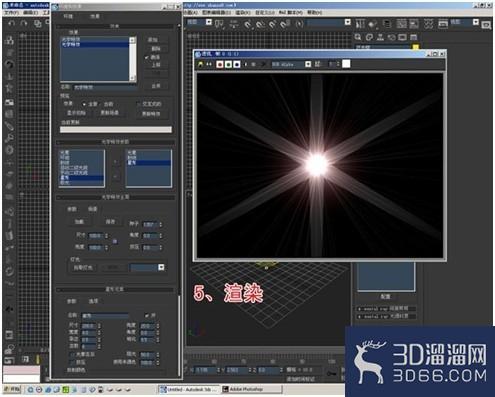
Task: Toggle blue channel in render window
Action: (237, 64)
